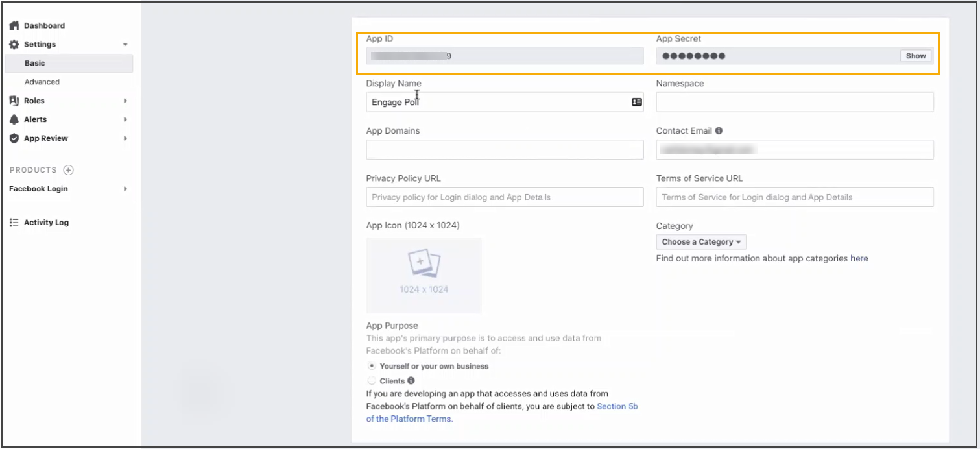Click the Activity Log list icon
Screen dimensions: 980x449
tap(14, 223)
